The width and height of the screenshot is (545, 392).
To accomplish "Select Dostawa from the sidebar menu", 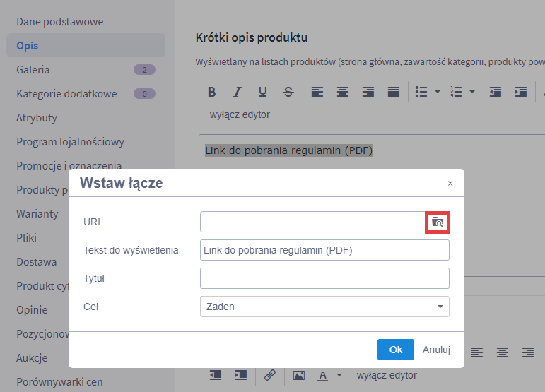I will point(37,262).
